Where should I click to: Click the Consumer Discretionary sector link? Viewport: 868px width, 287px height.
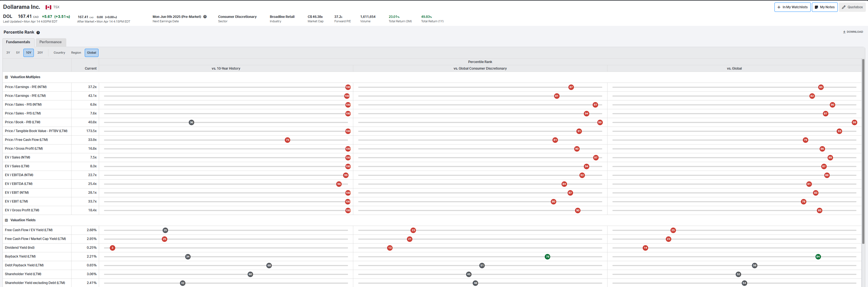(237, 17)
